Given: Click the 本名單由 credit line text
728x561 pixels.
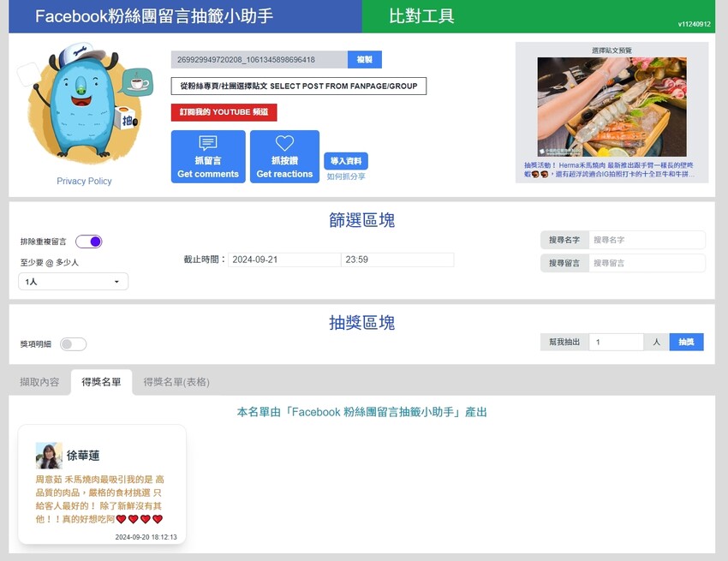Looking at the screenshot, I should click(x=361, y=412).
